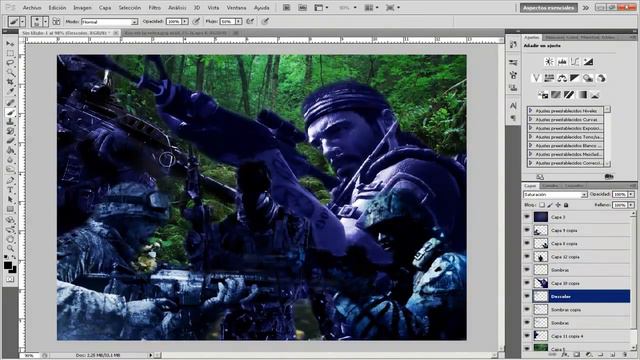Viewport: 640px width, 360px height.
Task: Select the Move tool
Action: 10,44
